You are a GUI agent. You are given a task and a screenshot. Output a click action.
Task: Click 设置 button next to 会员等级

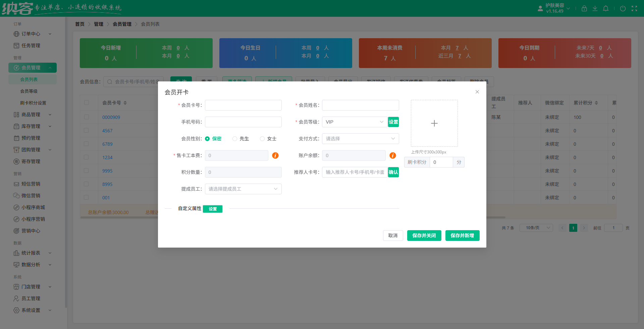[x=393, y=122]
